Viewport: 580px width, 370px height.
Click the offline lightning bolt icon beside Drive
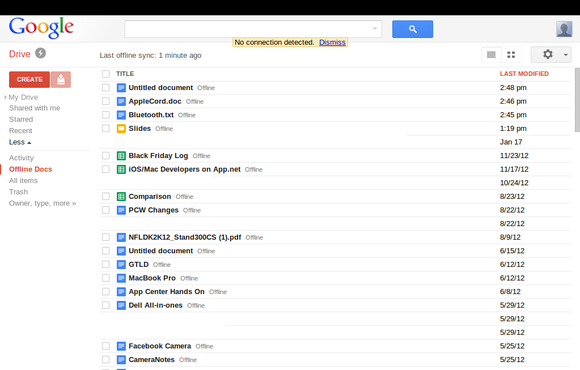click(x=40, y=53)
